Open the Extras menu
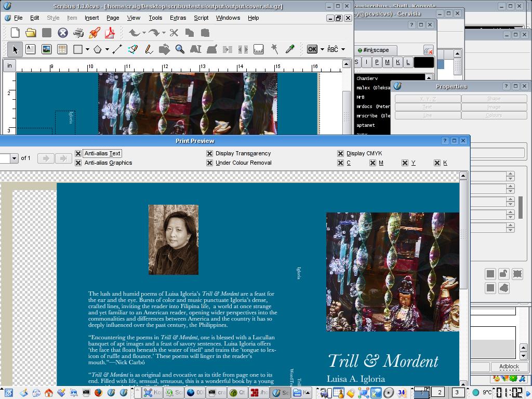 [x=178, y=18]
